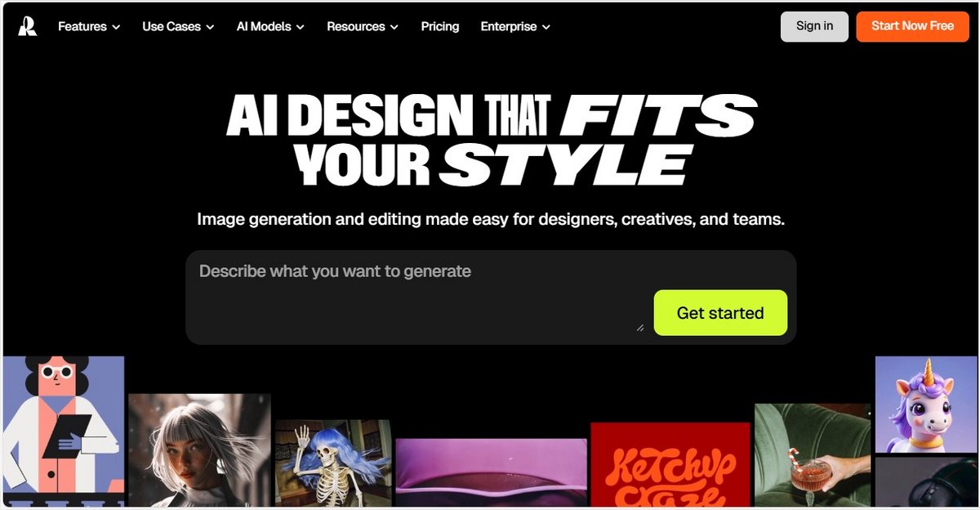This screenshot has width=980, height=510.
Task: Open the white-haired woman portrait image
Action: tap(199, 450)
